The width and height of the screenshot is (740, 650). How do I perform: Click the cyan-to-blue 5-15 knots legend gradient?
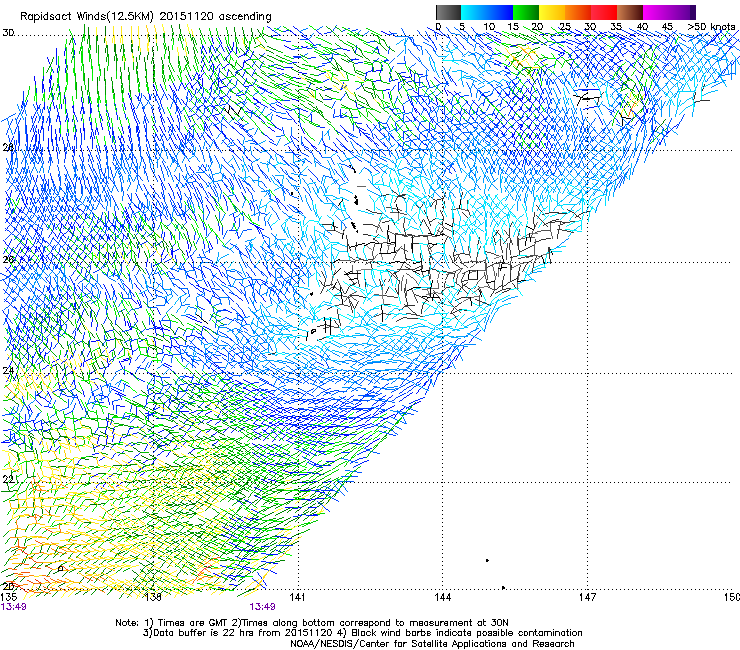tap(487, 12)
